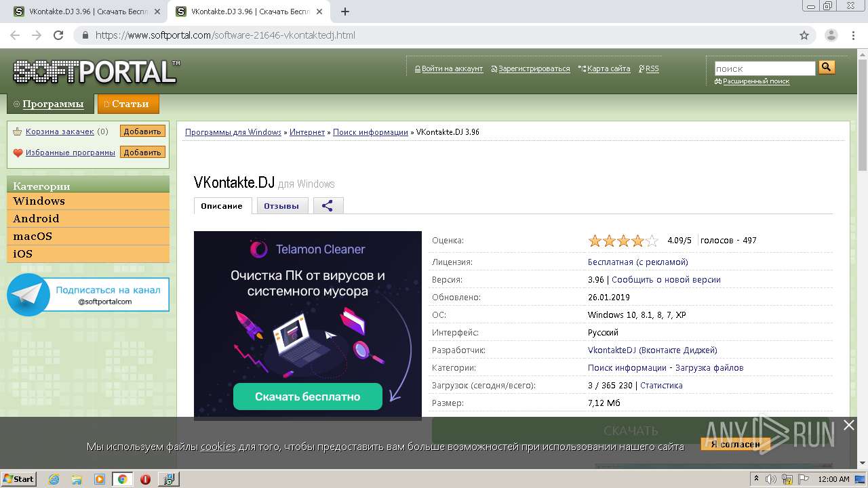Bookmark this page with star icon

(x=804, y=35)
